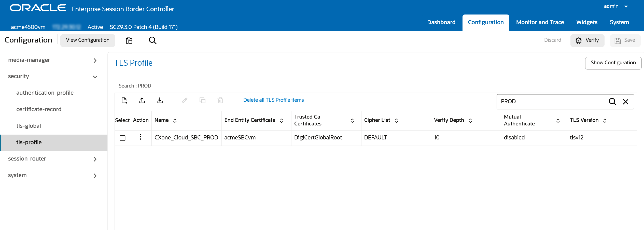Click the magnifier icon in PROD search box
The image size is (644, 230).
click(x=612, y=102)
